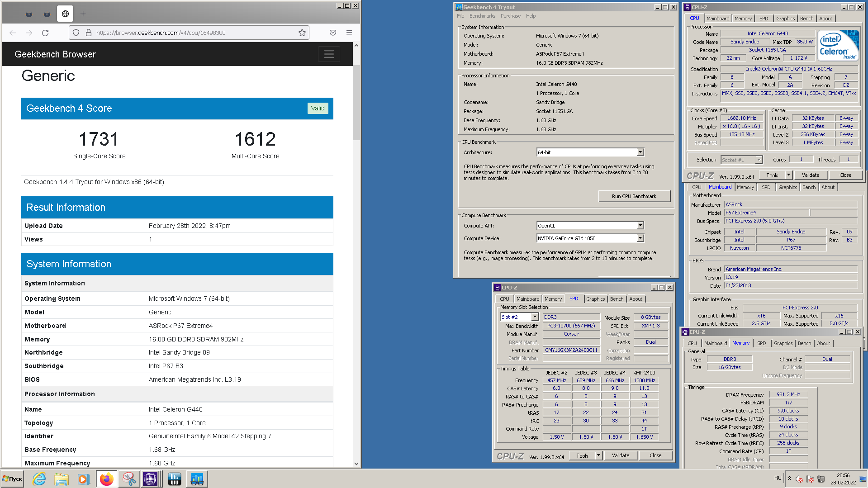Save page to Pocket
This screenshot has height=488, width=868.
(333, 33)
